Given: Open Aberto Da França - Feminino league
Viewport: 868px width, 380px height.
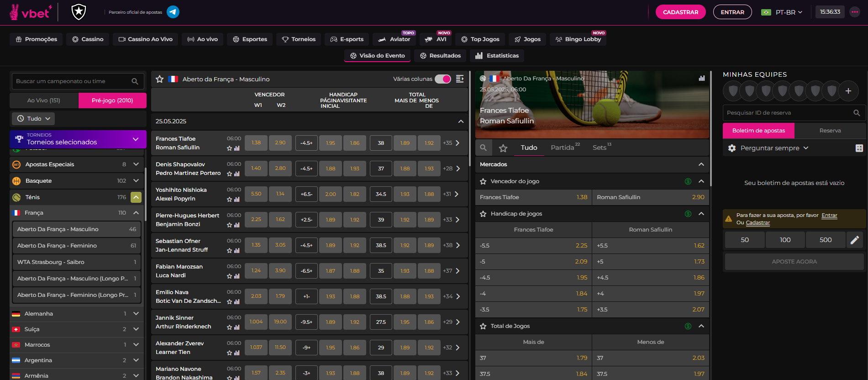Looking at the screenshot, I should 77,246.
